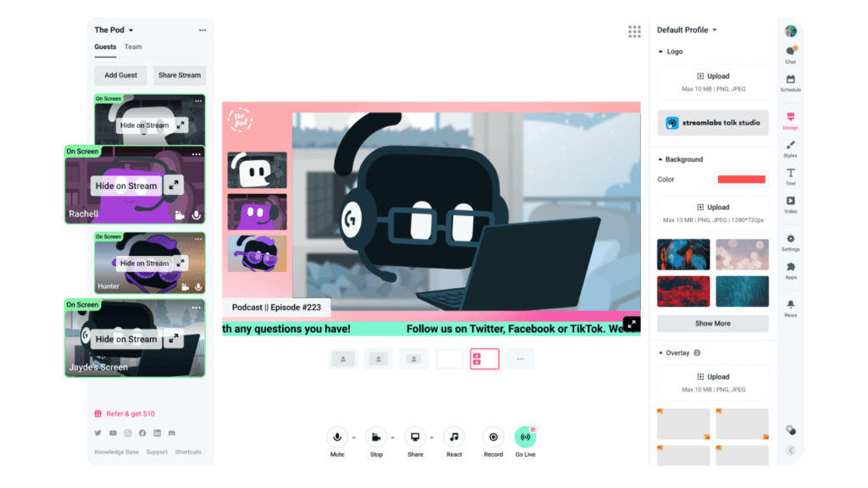Select the second layout option

[379, 359]
